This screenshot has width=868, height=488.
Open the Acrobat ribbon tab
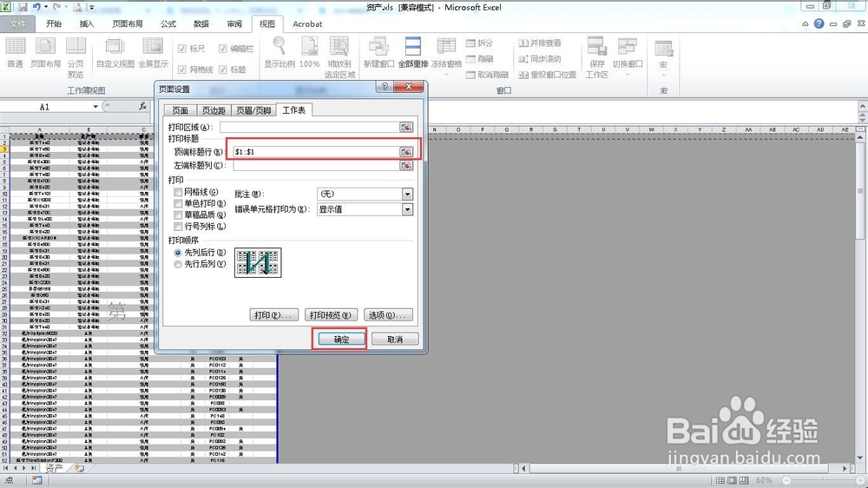click(307, 23)
